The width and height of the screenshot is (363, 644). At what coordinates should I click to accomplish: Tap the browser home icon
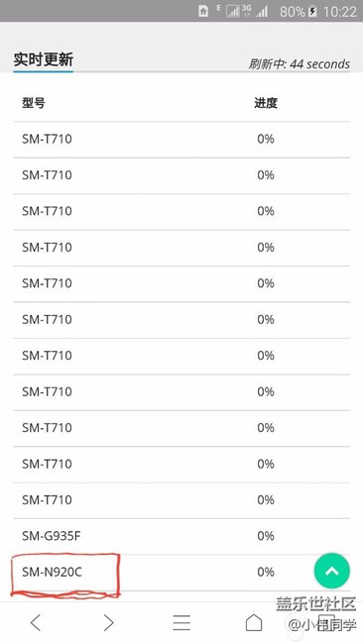point(254,622)
